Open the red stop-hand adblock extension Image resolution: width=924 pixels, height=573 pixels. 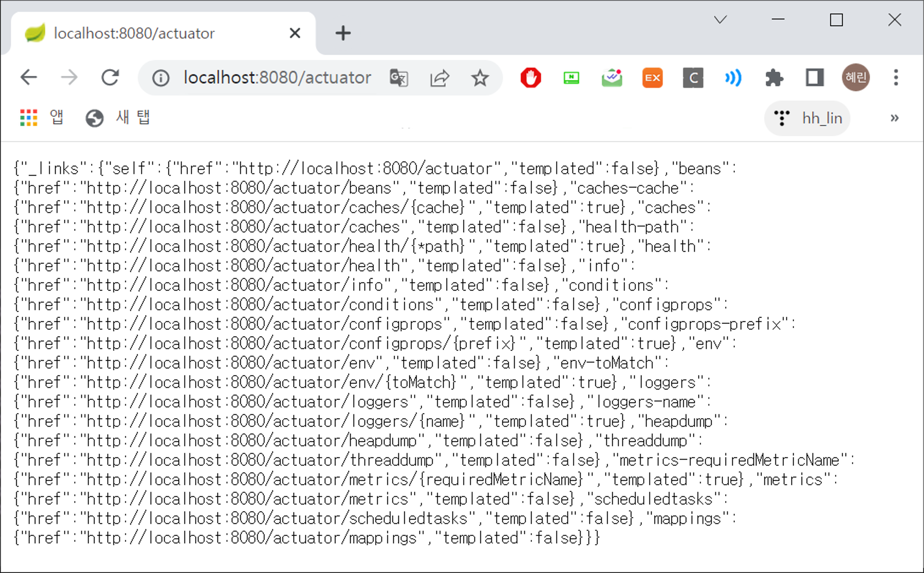[531, 78]
